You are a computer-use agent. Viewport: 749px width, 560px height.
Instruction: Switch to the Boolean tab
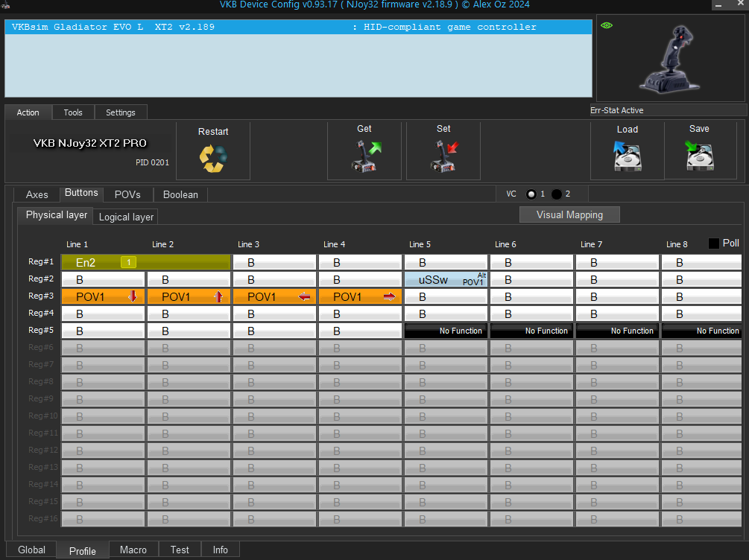180,194
